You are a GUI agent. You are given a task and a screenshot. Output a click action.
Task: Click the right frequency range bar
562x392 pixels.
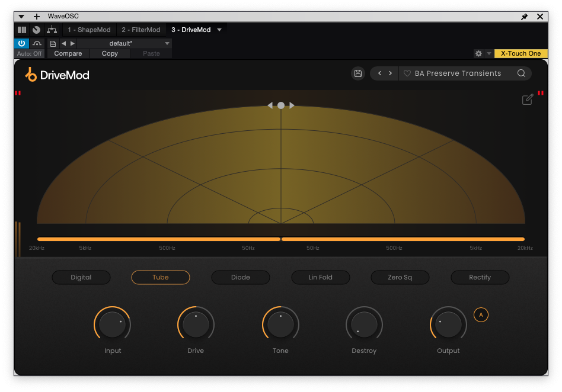click(403, 239)
